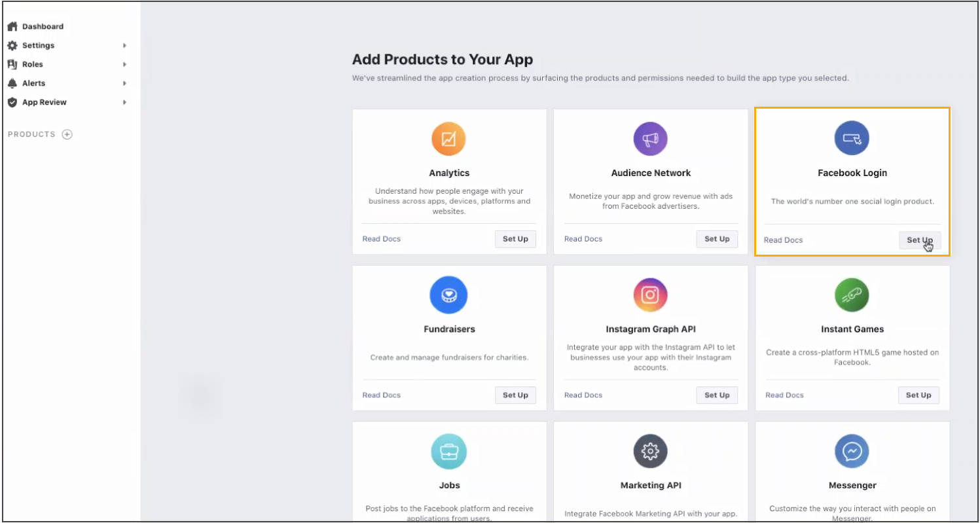
Task: Expand the Settings submenu arrow
Action: (124, 46)
